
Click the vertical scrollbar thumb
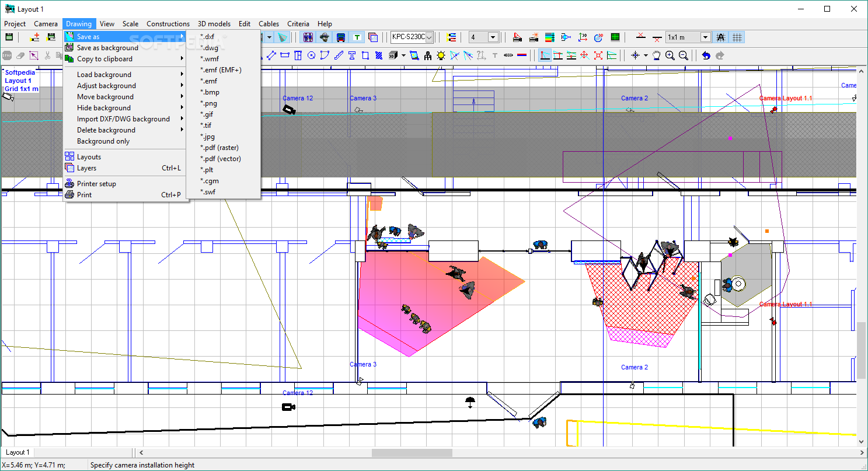[862, 350]
